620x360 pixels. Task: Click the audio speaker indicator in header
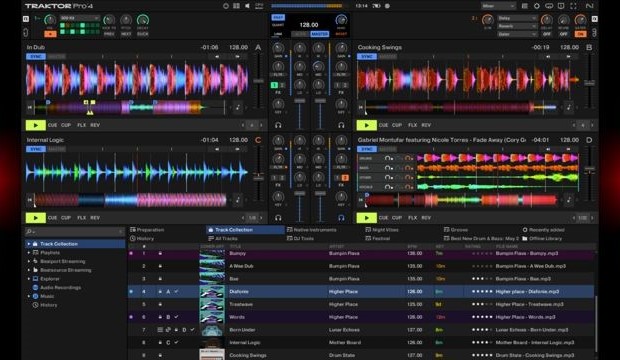(x=248, y=6)
